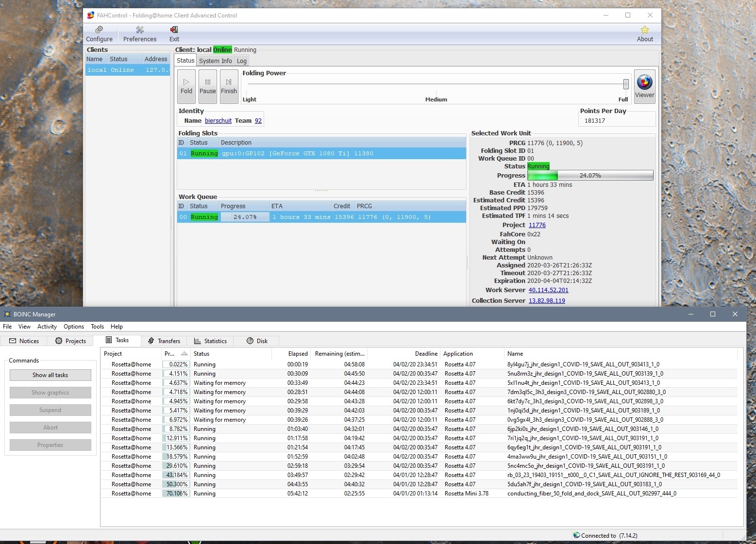Select the local Online client row
Image resolution: width=756 pixels, height=544 pixels.
[128, 70]
